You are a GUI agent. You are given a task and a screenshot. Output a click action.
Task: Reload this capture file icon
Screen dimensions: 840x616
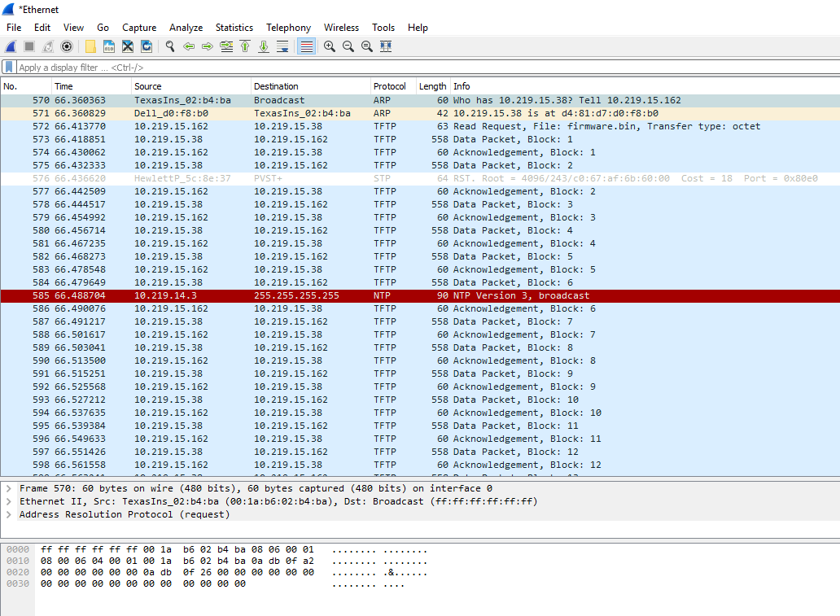(x=147, y=46)
